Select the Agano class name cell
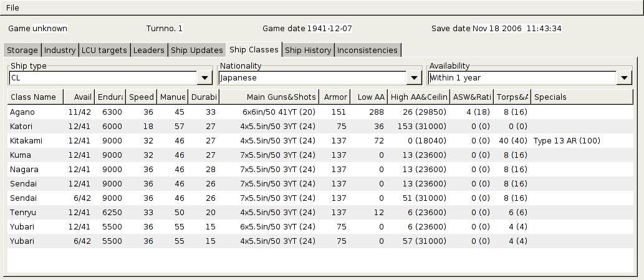This screenshot has width=644, height=280. [36, 112]
